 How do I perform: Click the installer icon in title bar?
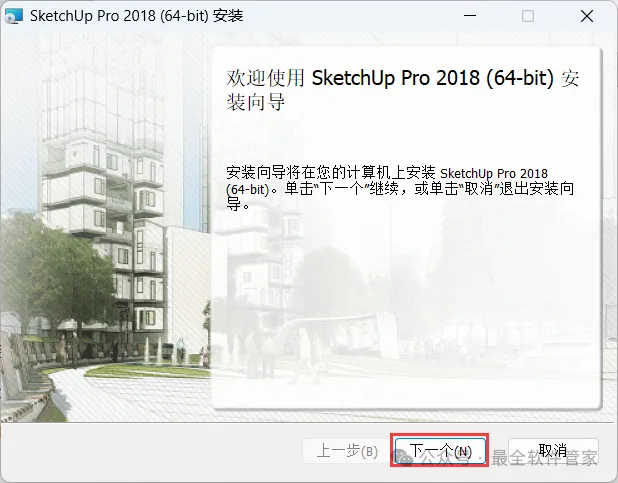tap(13, 16)
